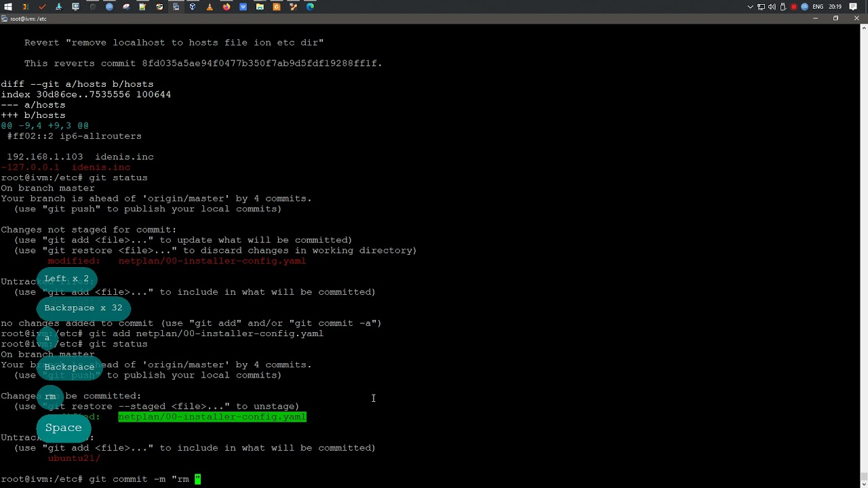Click 'Changes not staged for commit:' line
The height and width of the screenshot is (488, 868).
(89, 230)
